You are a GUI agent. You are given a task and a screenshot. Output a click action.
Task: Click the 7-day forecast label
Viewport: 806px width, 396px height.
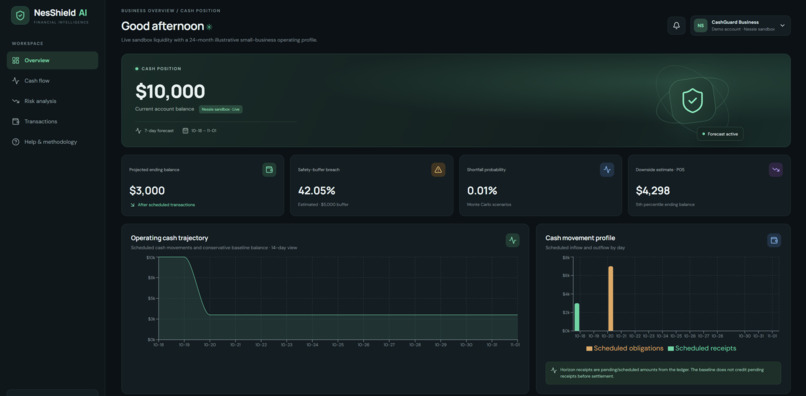(159, 131)
